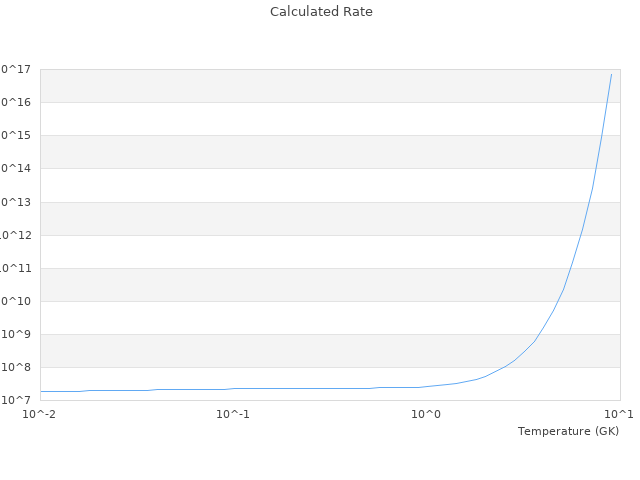640x480 pixels.
Task: Click the 10^-1 x-axis tick label
Action: [233, 414]
